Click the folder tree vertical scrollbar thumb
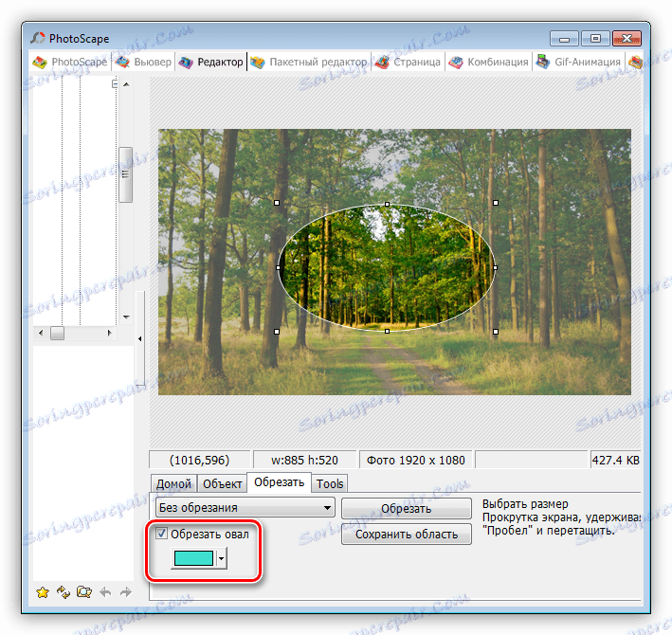Viewport: 672px width, 635px height. point(125,174)
